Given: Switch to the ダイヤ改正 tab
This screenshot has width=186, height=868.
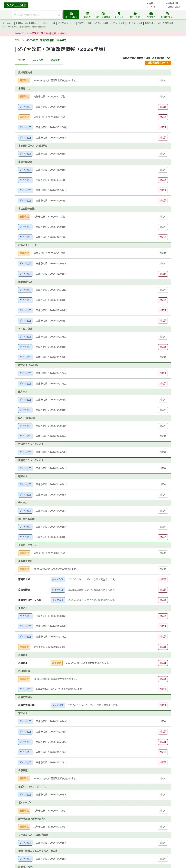Looking at the screenshot, I should (x=38, y=60).
